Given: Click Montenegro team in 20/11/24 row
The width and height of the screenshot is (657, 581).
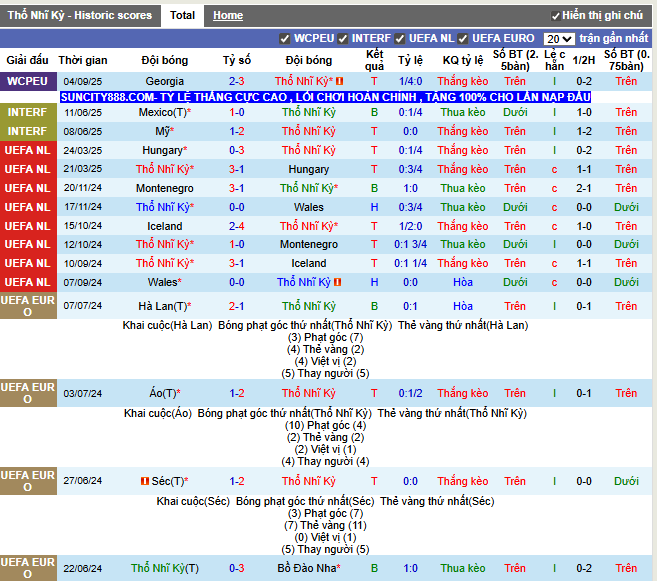Looking at the screenshot, I should click(165, 189).
